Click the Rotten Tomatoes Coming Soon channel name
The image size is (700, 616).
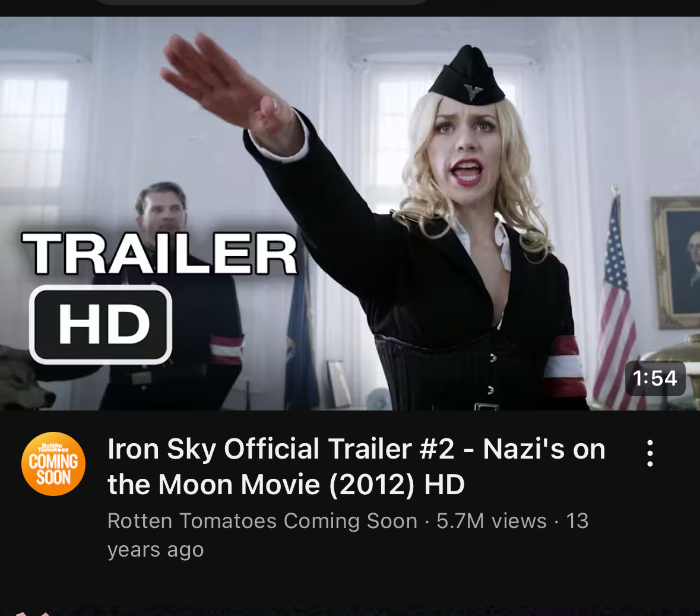pyautogui.click(x=262, y=521)
